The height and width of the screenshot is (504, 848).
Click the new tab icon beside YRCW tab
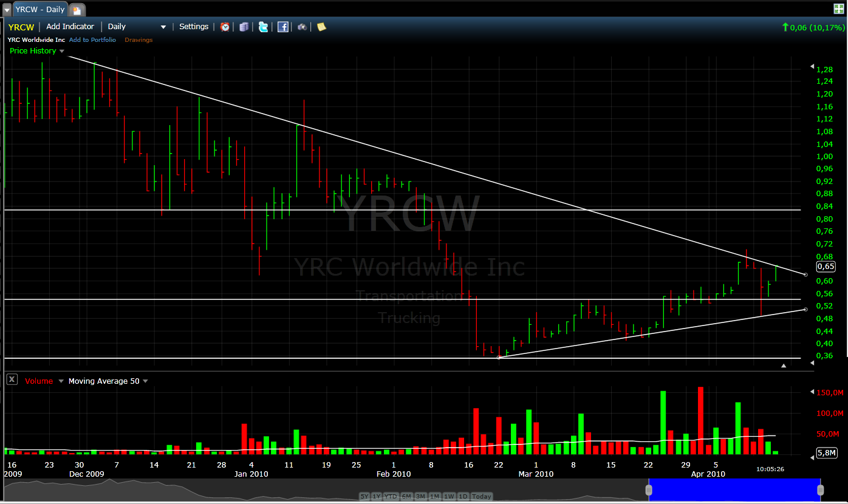tap(77, 10)
